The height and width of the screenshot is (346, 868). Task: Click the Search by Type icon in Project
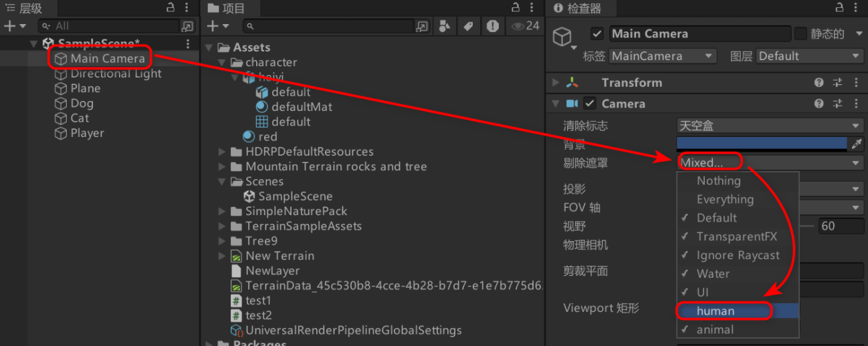click(445, 26)
